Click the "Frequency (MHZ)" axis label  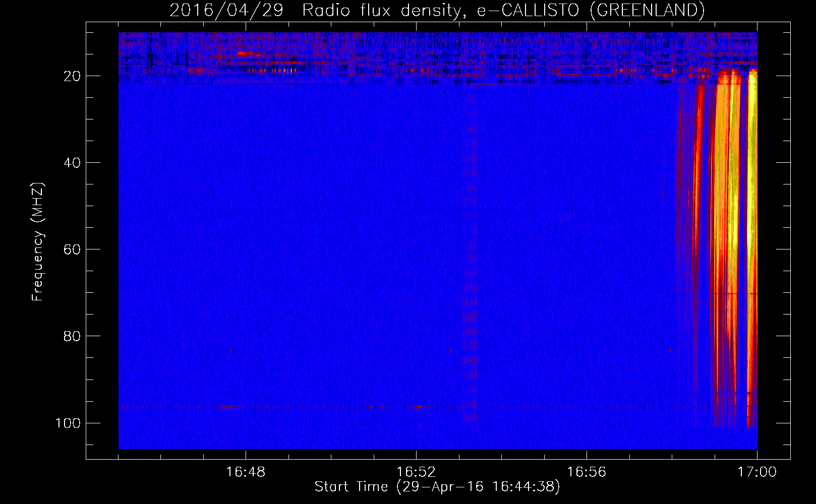pos(38,242)
